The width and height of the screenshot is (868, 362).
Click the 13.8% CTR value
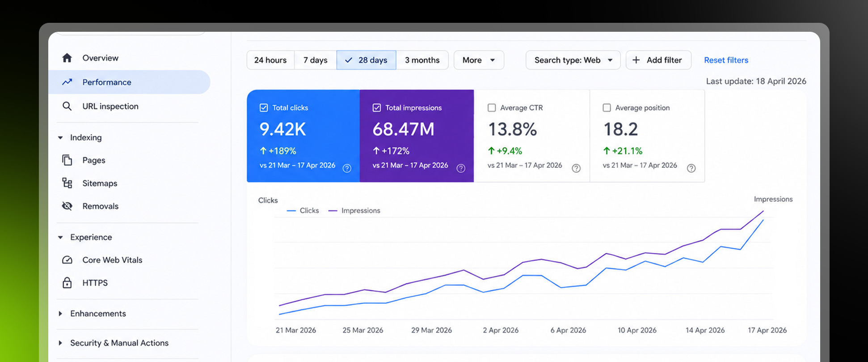click(512, 129)
